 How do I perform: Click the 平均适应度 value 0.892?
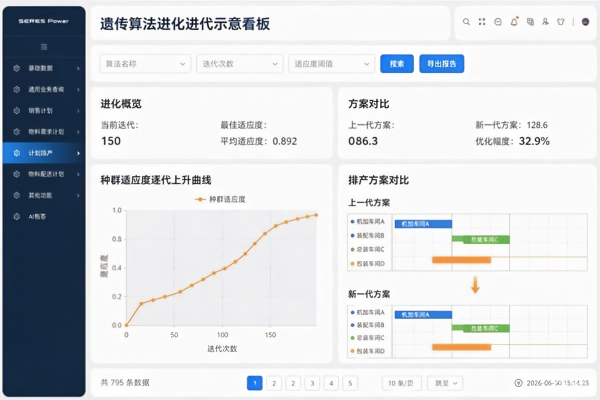pyautogui.click(x=285, y=141)
